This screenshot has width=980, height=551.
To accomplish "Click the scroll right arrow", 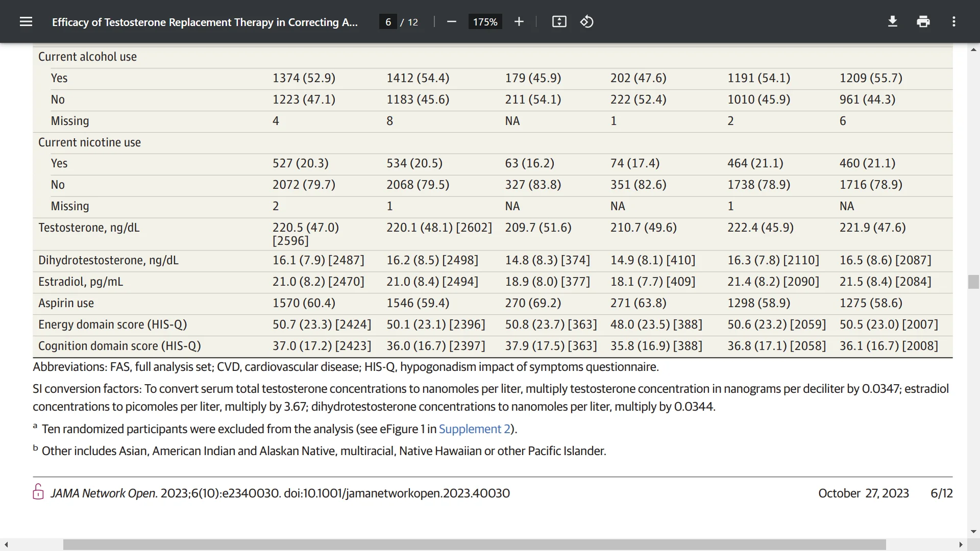I will (961, 545).
